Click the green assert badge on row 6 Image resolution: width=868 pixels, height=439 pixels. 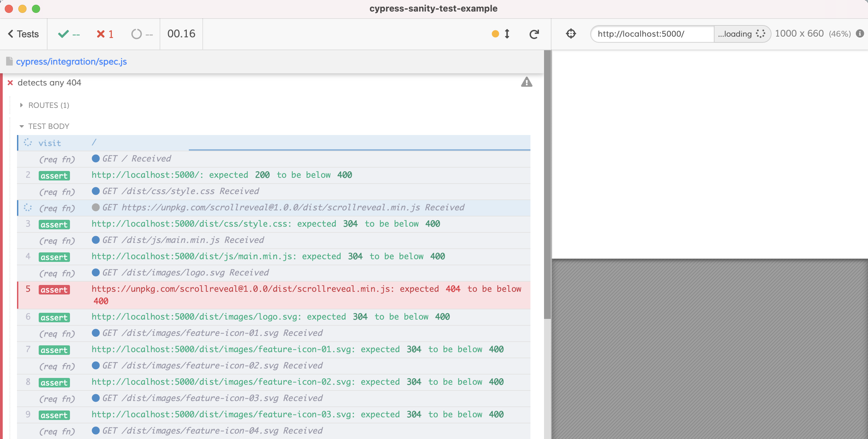(x=54, y=318)
